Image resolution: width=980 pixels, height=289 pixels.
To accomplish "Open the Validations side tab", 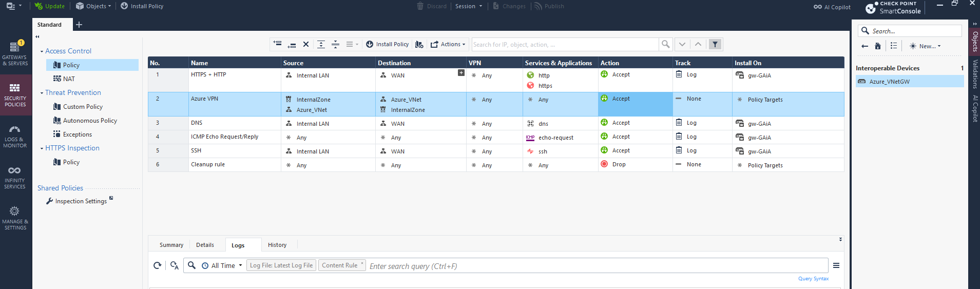I will pos(975,74).
